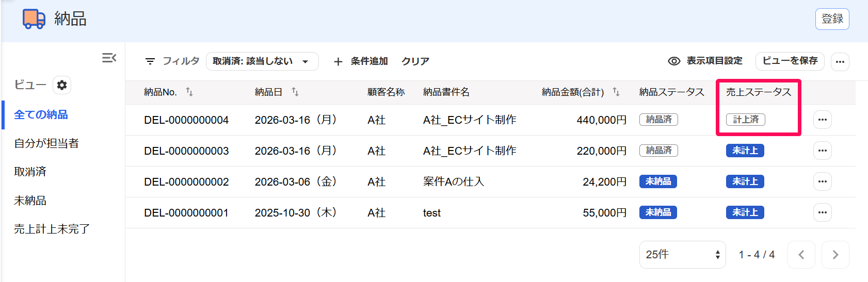
Task: Click the 440,000円 amount cell
Action: click(602, 120)
